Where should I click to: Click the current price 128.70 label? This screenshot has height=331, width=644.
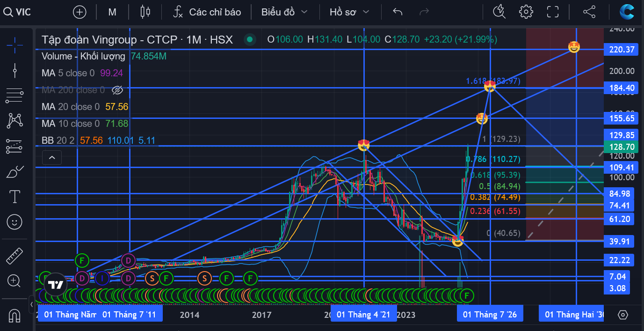[621, 147]
